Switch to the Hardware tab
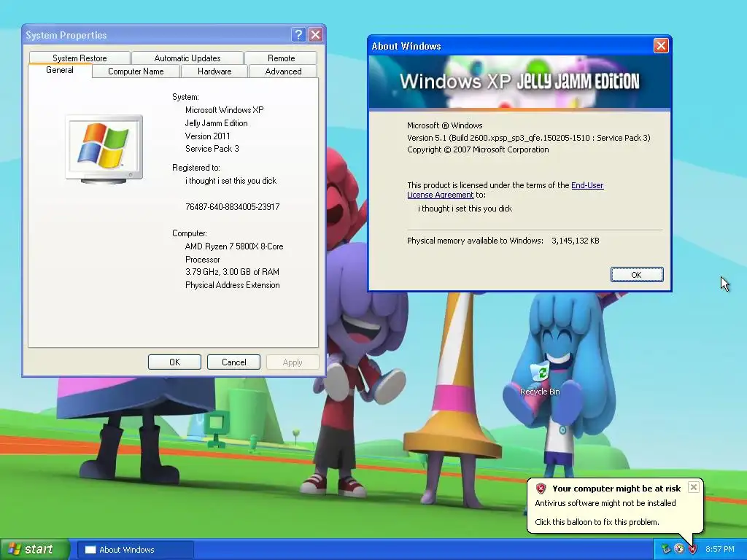The height and width of the screenshot is (560, 747). (x=214, y=71)
